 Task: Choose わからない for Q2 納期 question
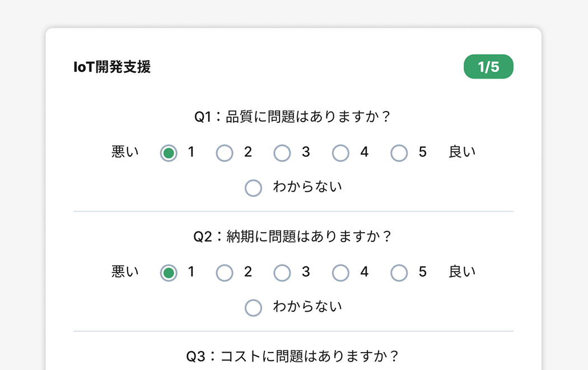pos(254,308)
